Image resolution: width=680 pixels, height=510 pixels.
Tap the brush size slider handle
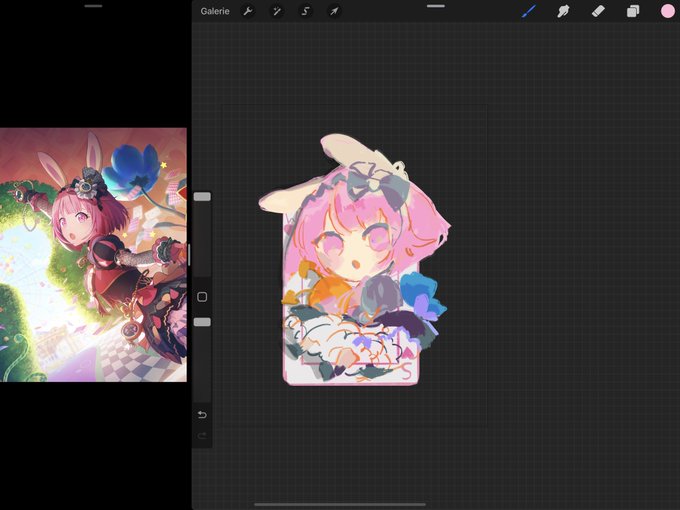click(202, 197)
